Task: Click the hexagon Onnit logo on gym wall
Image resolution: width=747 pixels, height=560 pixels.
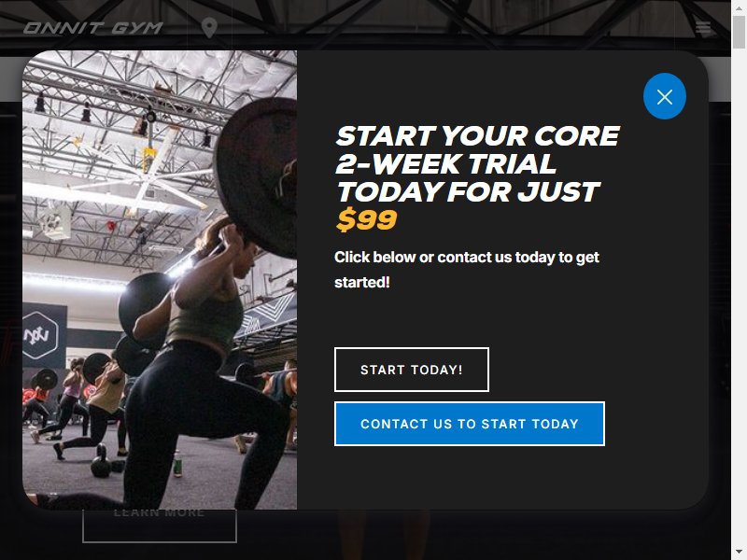Action: [41, 335]
